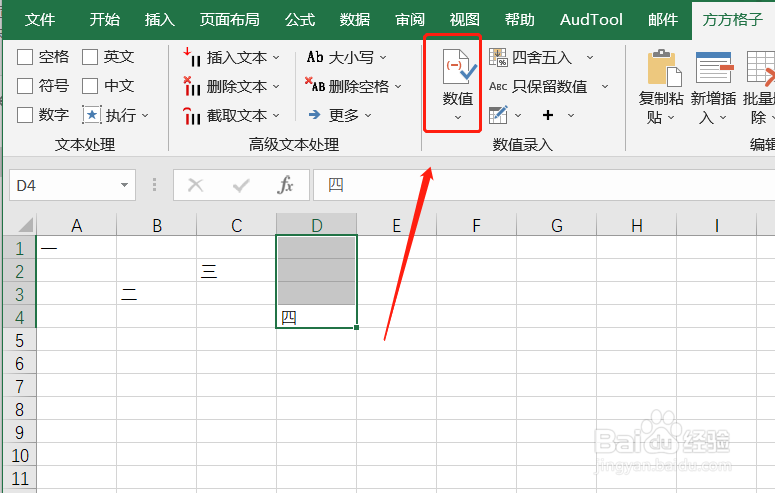Click cell D4 containing 四
The width and height of the screenshot is (775, 493).
click(x=316, y=317)
